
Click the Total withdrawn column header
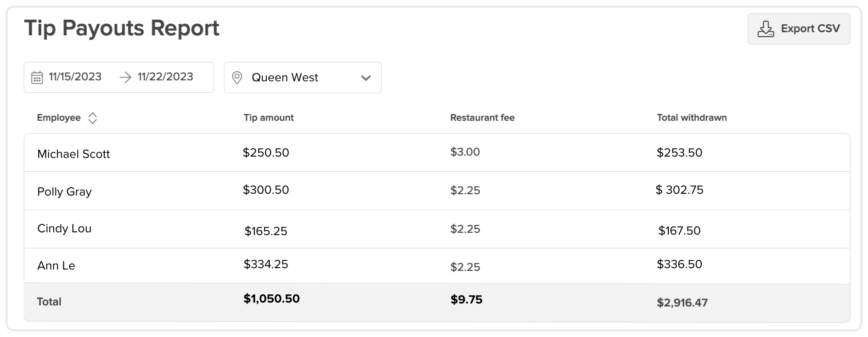692,118
